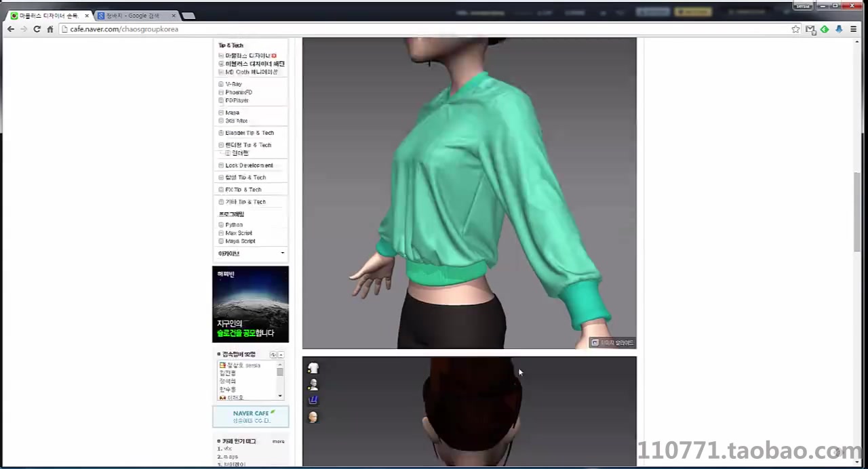The height and width of the screenshot is (469, 868).
Task: Open Chrome's menu icon at top right
Action: (x=854, y=29)
